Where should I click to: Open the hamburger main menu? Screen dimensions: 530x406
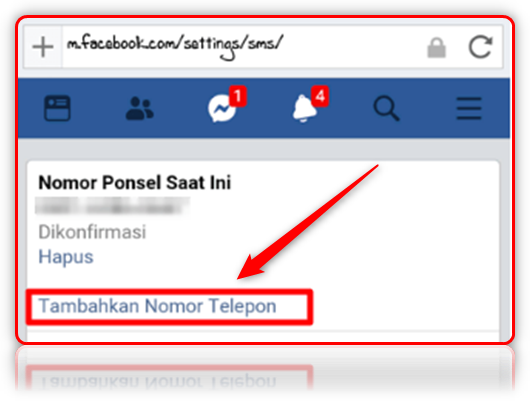pyautogui.click(x=469, y=109)
